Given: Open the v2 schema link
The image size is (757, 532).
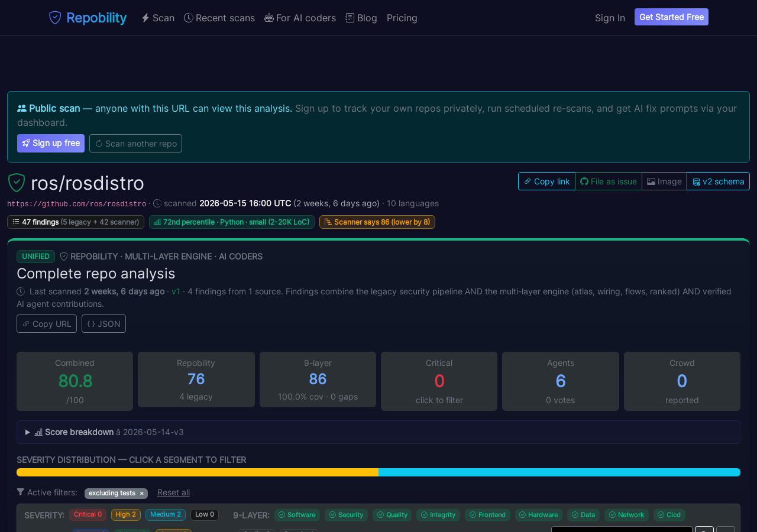Looking at the screenshot, I should coord(718,181).
